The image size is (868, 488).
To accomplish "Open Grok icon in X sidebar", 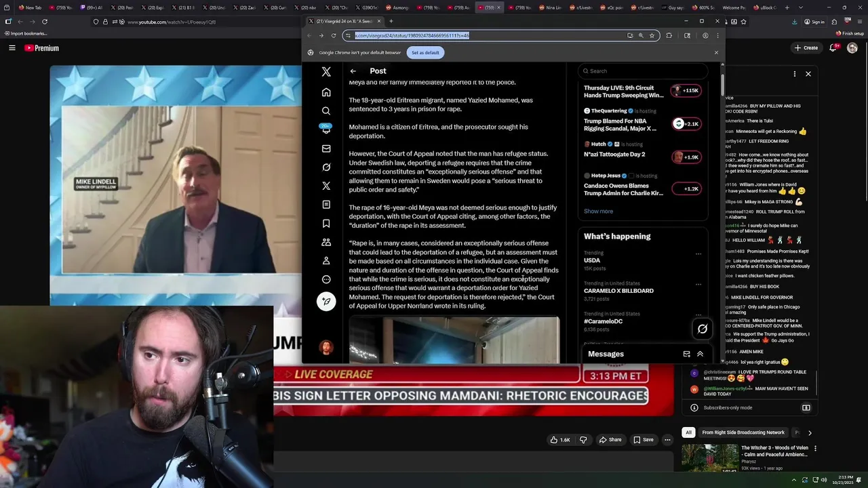I will pos(326,167).
